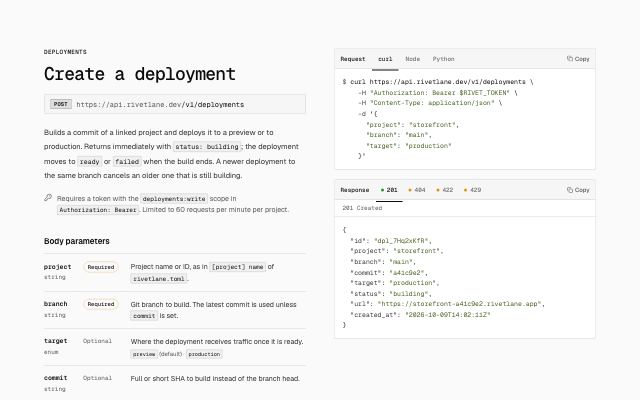Click the "status": "building" response line
640x400 pixels.
tap(391, 293)
